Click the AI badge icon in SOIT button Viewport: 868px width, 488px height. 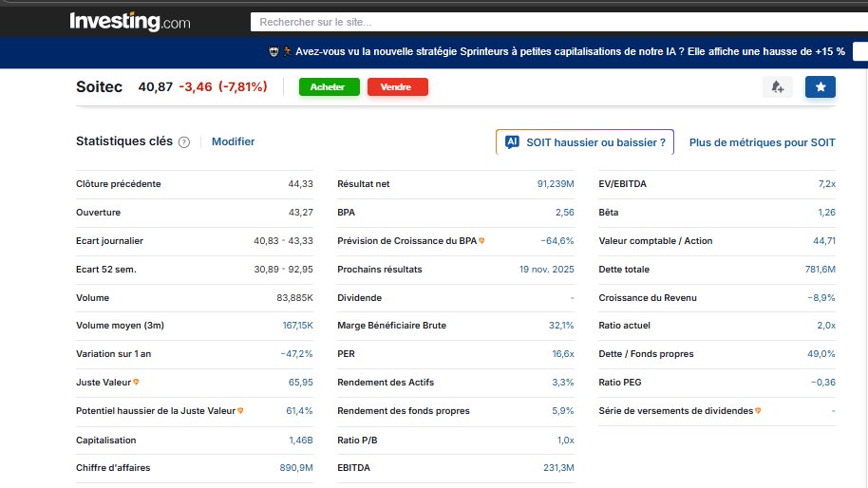(x=512, y=142)
